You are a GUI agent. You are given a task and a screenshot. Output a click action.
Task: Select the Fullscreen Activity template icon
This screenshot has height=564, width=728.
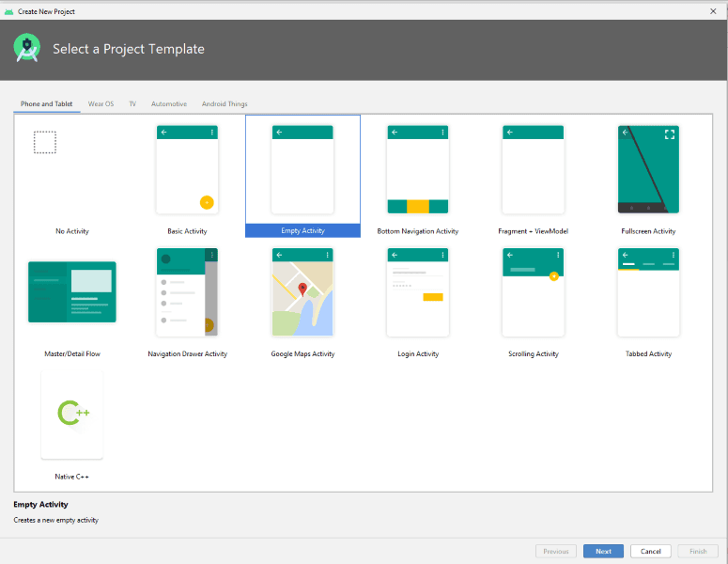pyautogui.click(x=648, y=170)
